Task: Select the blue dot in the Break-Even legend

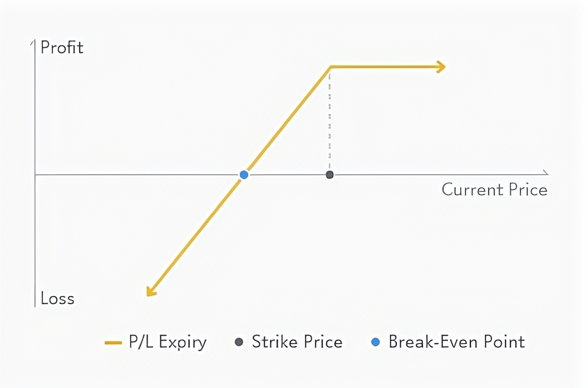Action: [375, 342]
